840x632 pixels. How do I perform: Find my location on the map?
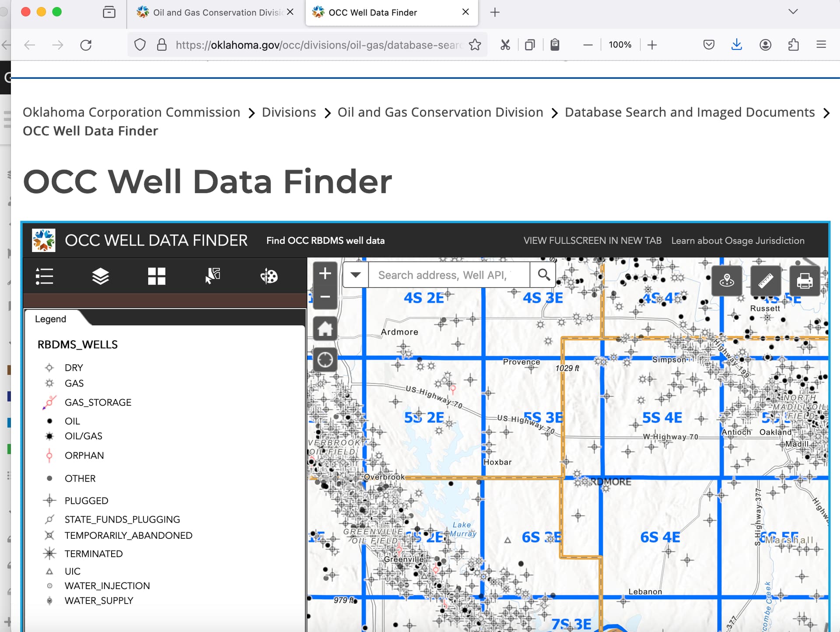pyautogui.click(x=325, y=360)
